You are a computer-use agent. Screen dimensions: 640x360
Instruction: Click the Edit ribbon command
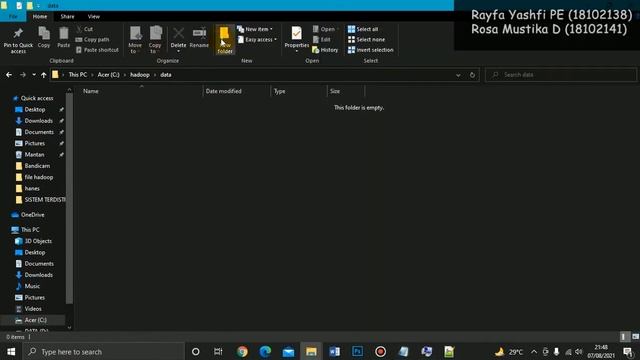tap(322, 40)
